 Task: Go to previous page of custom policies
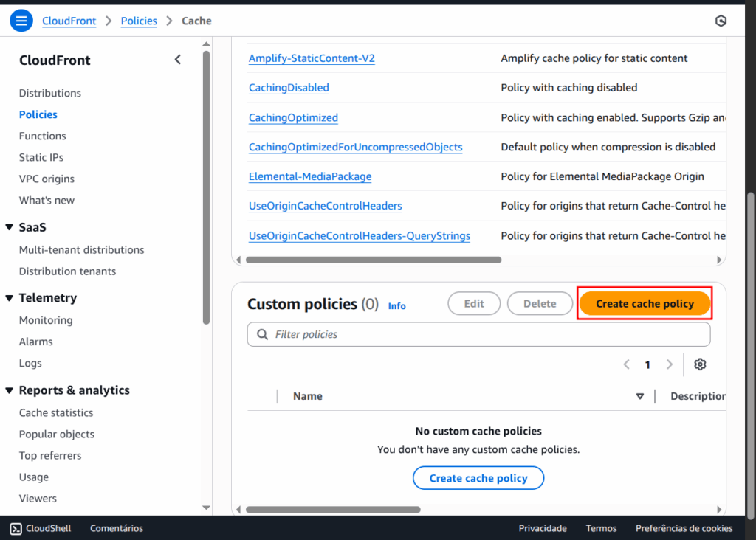point(627,364)
